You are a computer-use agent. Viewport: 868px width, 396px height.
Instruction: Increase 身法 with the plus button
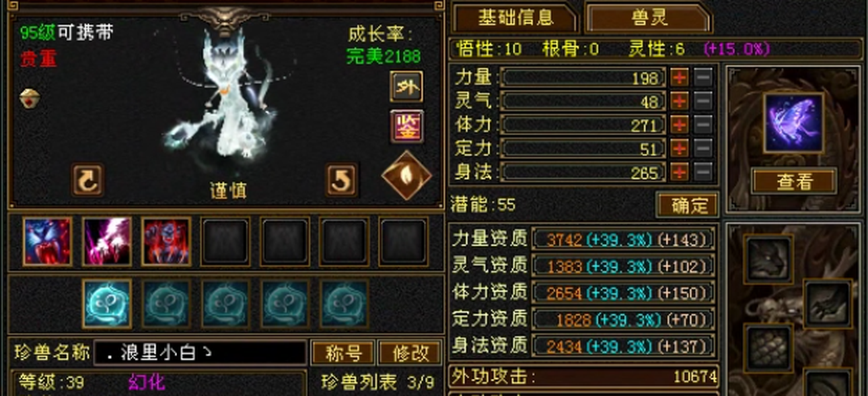point(679,172)
